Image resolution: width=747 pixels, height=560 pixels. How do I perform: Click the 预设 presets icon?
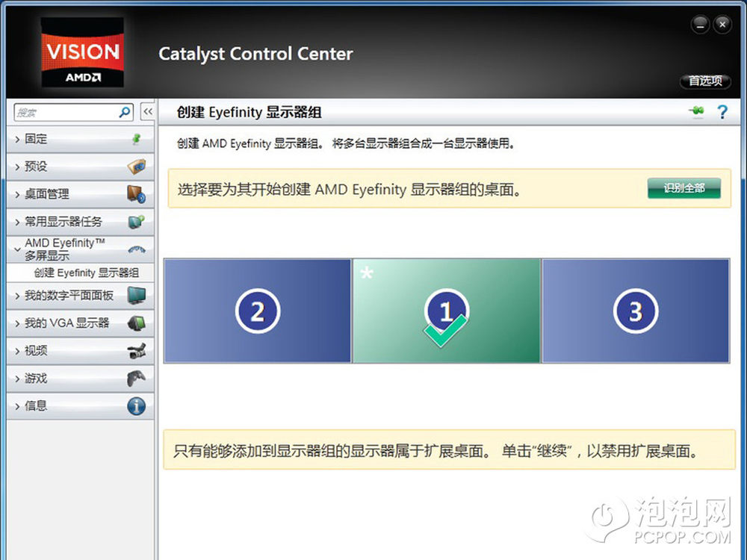pyautogui.click(x=136, y=167)
